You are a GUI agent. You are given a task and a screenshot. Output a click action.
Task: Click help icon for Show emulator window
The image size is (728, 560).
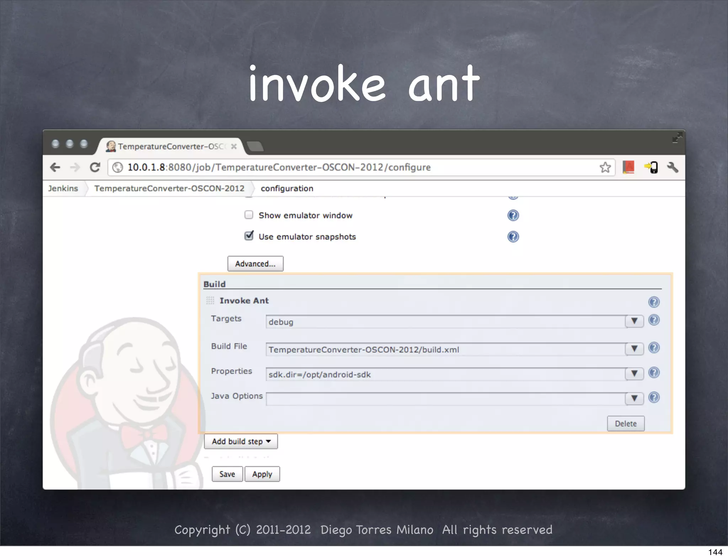click(x=513, y=215)
